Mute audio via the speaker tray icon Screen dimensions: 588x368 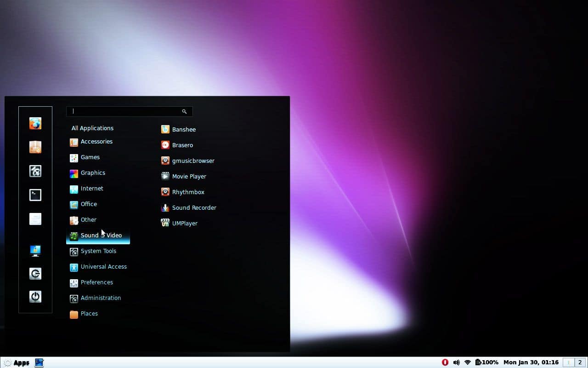coord(457,362)
